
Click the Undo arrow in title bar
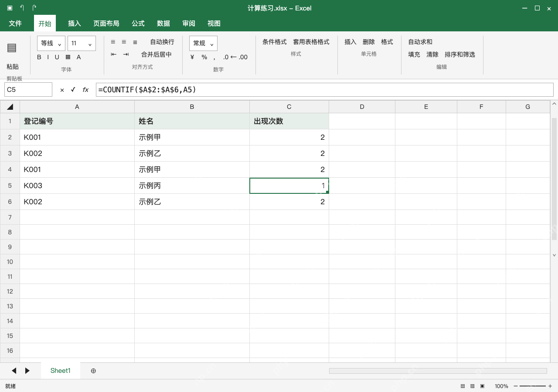(22, 8)
